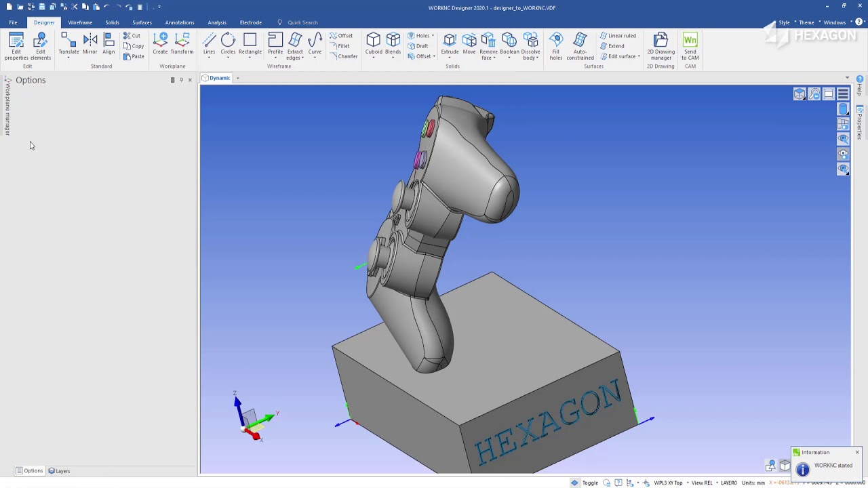The image size is (868, 488).
Task: Select the Cuboid solid tool
Action: tap(374, 44)
